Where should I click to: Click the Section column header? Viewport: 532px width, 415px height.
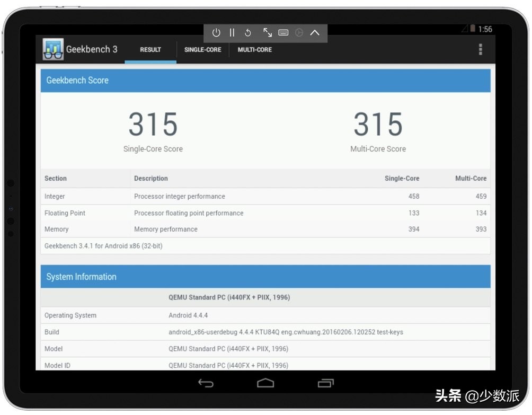point(56,179)
